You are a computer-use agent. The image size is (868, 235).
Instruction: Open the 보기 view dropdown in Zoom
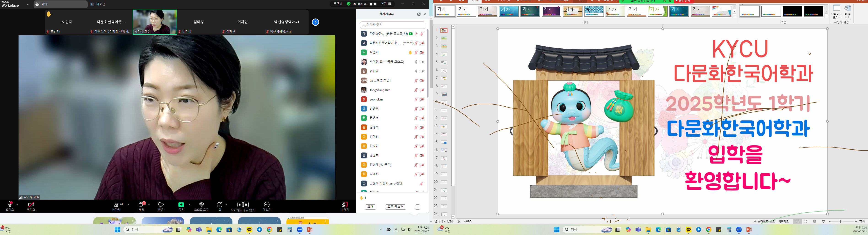(386, 4)
